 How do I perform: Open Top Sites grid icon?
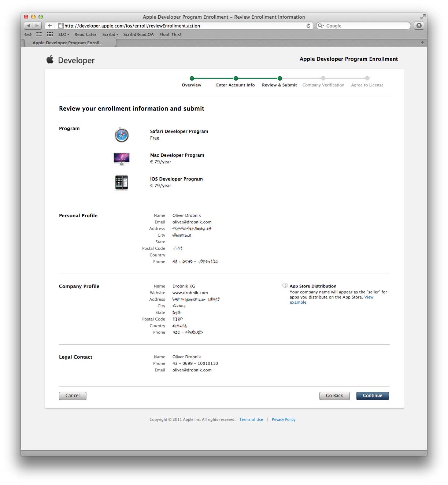50,34
